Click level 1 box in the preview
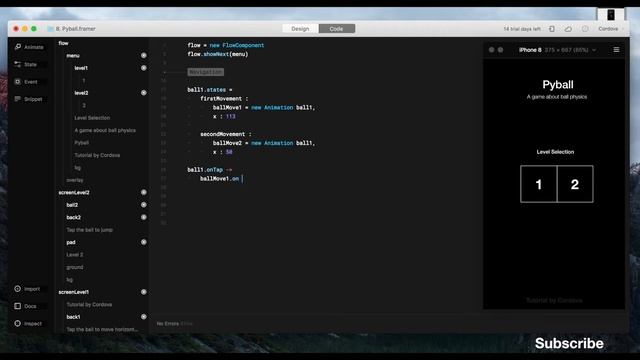This screenshot has height=360, width=640. [539, 184]
